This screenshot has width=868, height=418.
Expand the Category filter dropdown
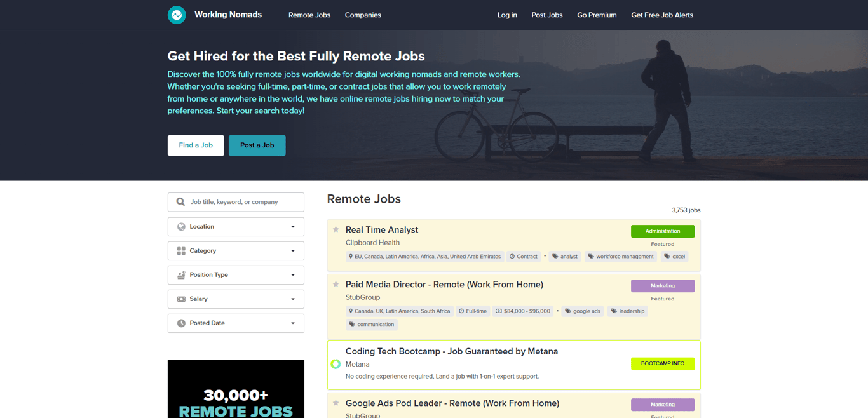point(236,251)
